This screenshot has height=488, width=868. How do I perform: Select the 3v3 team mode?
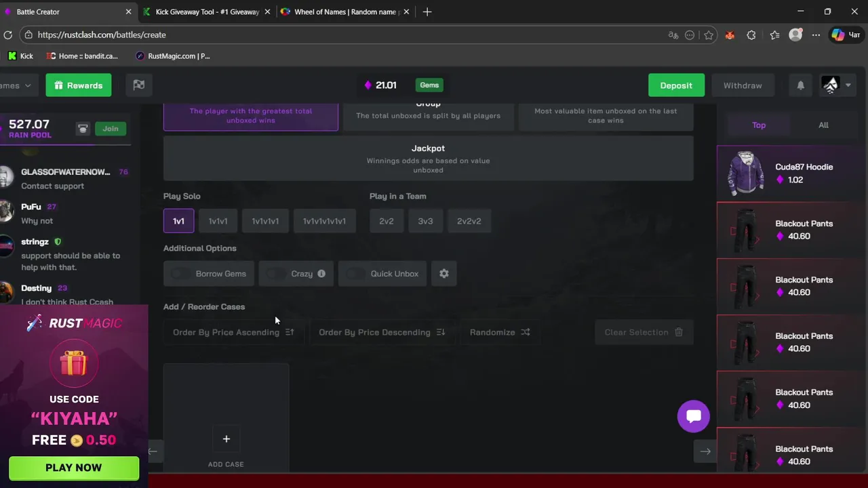(425, 221)
